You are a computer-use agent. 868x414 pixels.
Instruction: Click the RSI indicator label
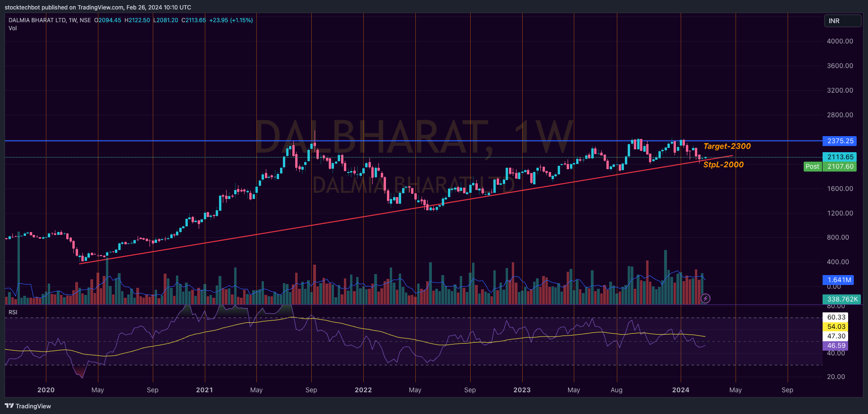click(x=13, y=312)
